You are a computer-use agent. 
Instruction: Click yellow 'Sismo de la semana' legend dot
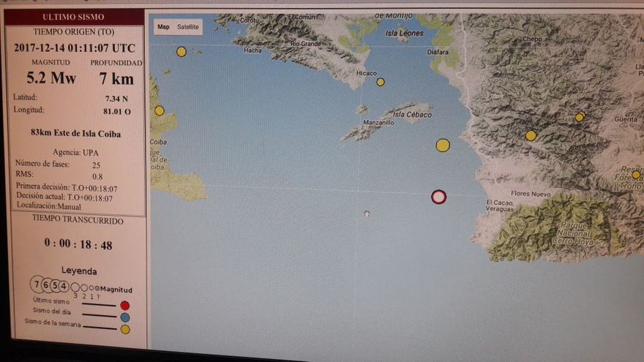[124, 329]
